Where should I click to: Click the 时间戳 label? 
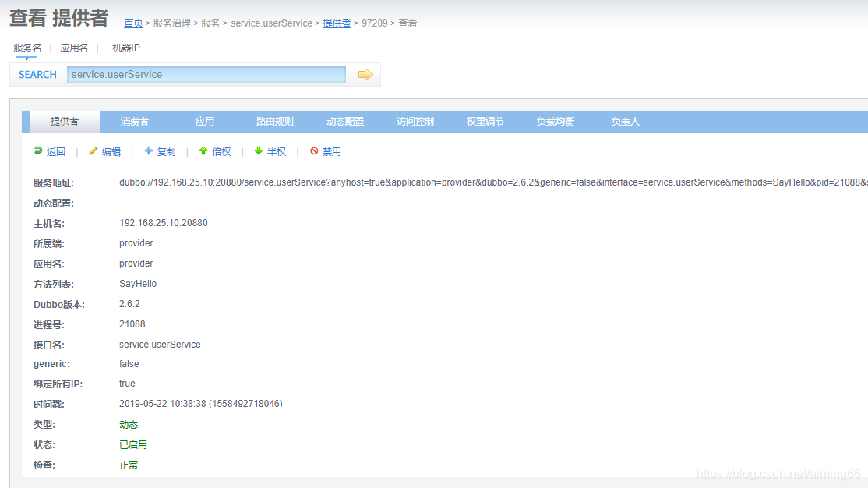(49, 405)
